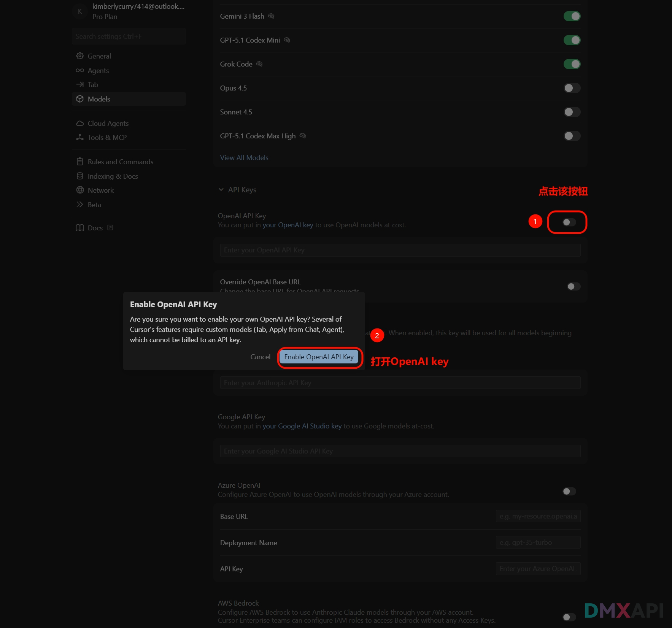Screen dimensions: 672x628
Task: Turn on the OpenAI API Key toggle
Action: pyautogui.click(x=569, y=222)
